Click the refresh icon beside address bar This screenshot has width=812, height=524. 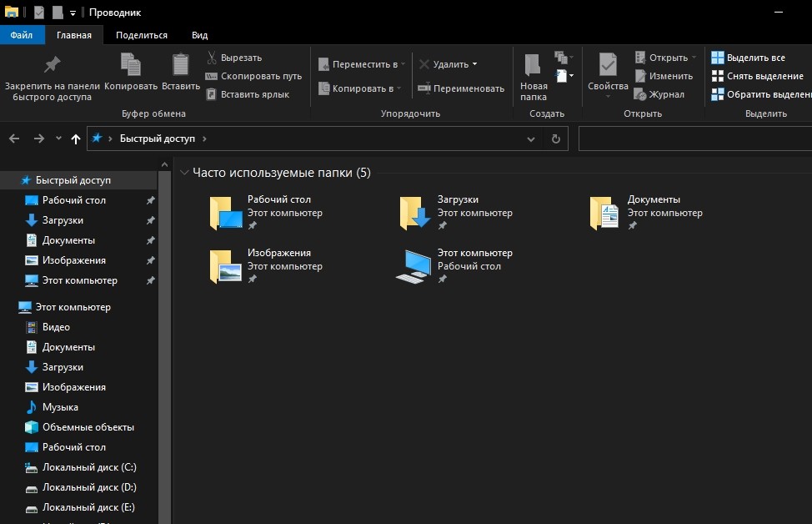pos(556,139)
